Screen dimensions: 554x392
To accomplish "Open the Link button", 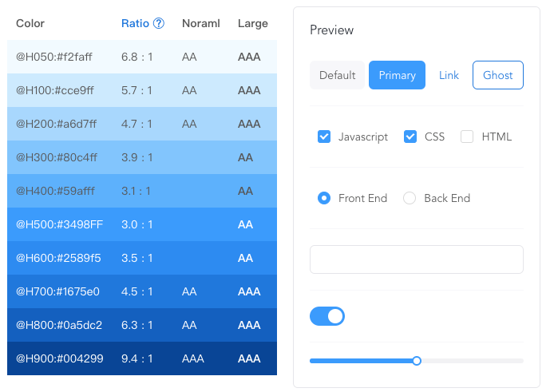I will click(x=449, y=75).
